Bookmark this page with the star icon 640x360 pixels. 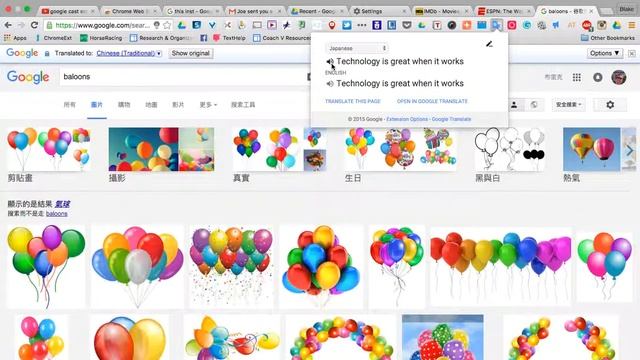click(167, 25)
